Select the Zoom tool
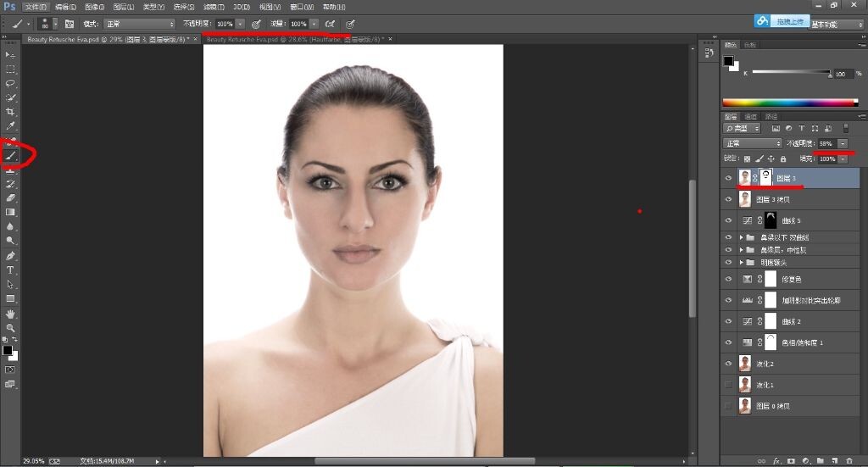 10,327
